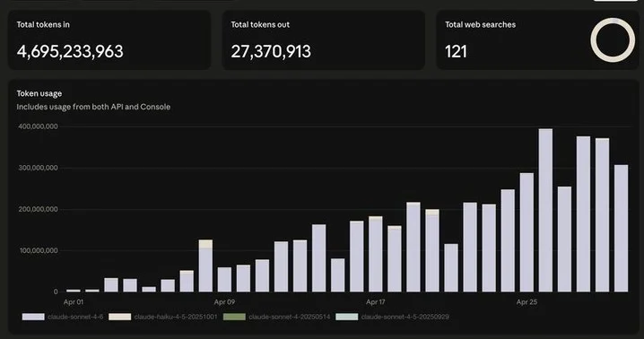Click "Includes usage from both API and Console" subtitle
Viewport: 644px width, 339px height.
(93, 107)
